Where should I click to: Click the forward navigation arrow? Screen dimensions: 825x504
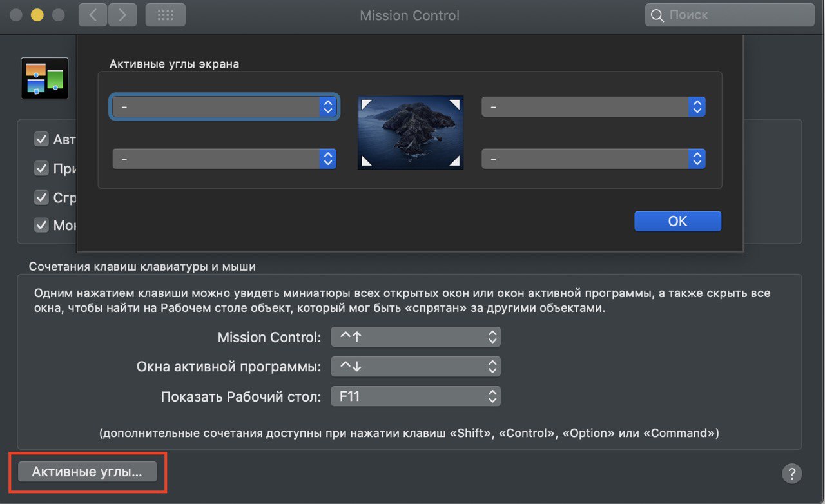coord(122,15)
